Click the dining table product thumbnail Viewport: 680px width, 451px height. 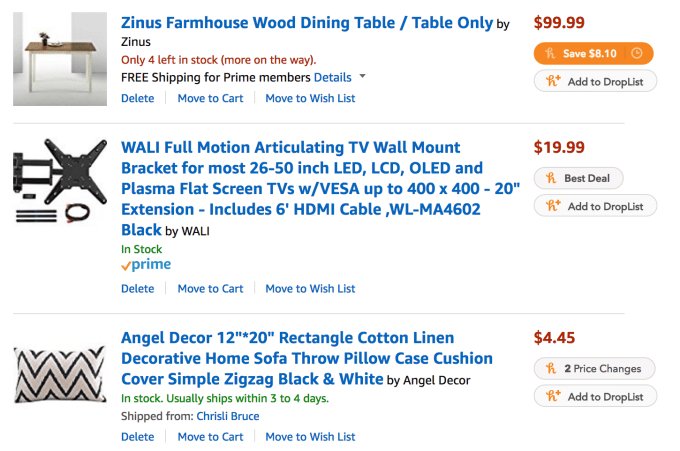tap(61, 60)
